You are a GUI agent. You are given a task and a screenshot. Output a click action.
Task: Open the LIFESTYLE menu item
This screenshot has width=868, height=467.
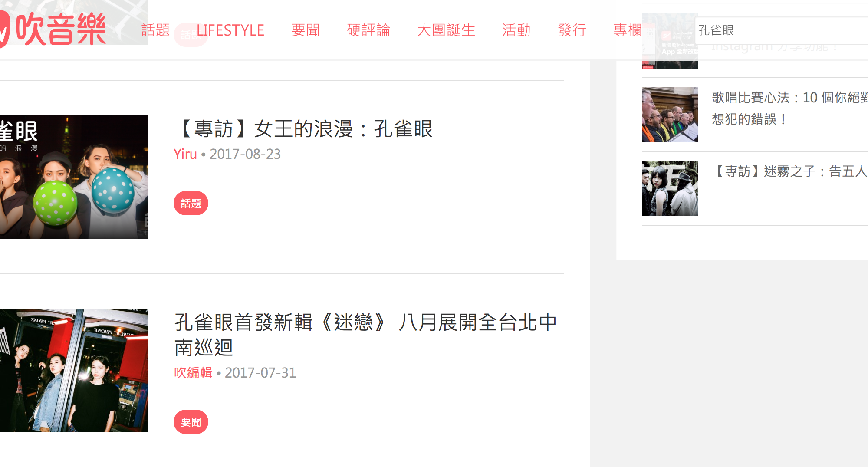point(230,30)
